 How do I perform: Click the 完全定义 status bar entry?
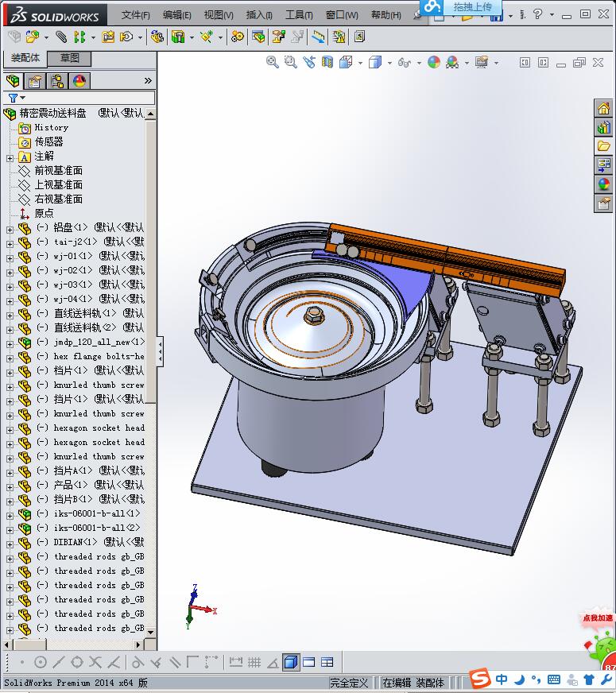(x=349, y=683)
